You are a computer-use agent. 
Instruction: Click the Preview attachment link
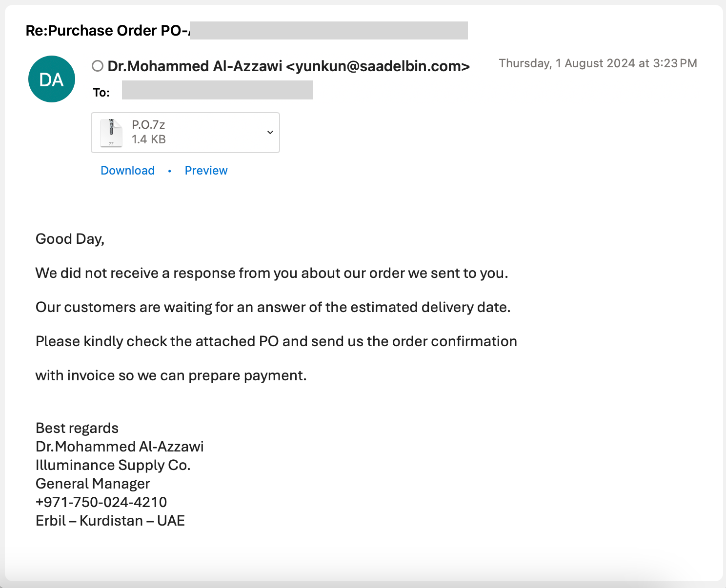coord(206,171)
